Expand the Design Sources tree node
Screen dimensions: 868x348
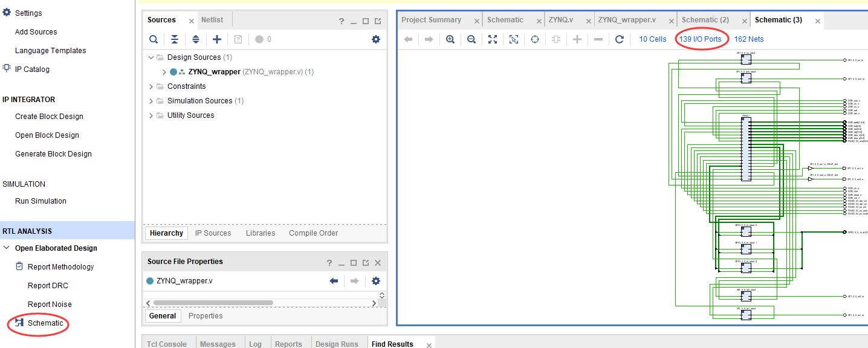click(151, 57)
